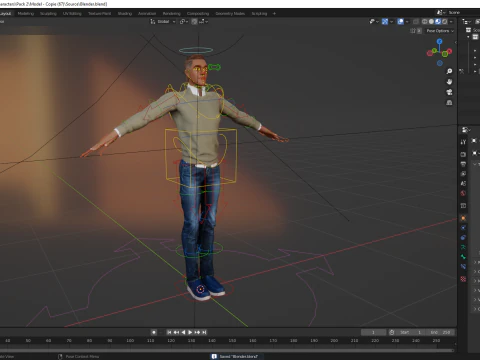The width and height of the screenshot is (480, 360).
Task: Toggle viewport overlays display
Action: pos(401,21)
